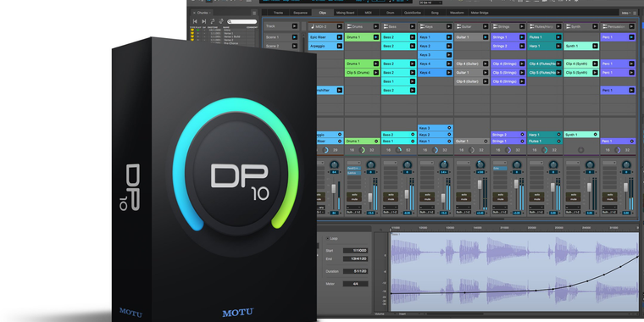Click play arrow in Keys track header
Image resolution: width=644 pixels, height=322 pixels.
point(449,26)
